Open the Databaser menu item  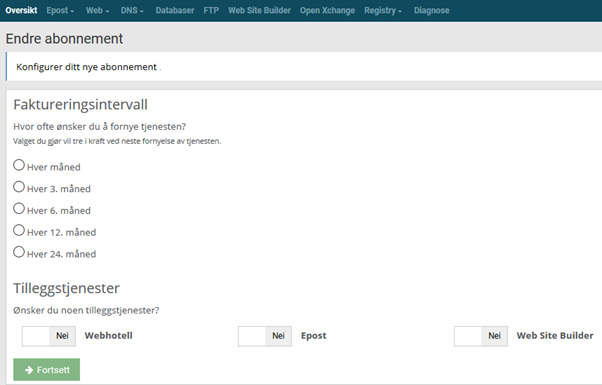tap(175, 10)
